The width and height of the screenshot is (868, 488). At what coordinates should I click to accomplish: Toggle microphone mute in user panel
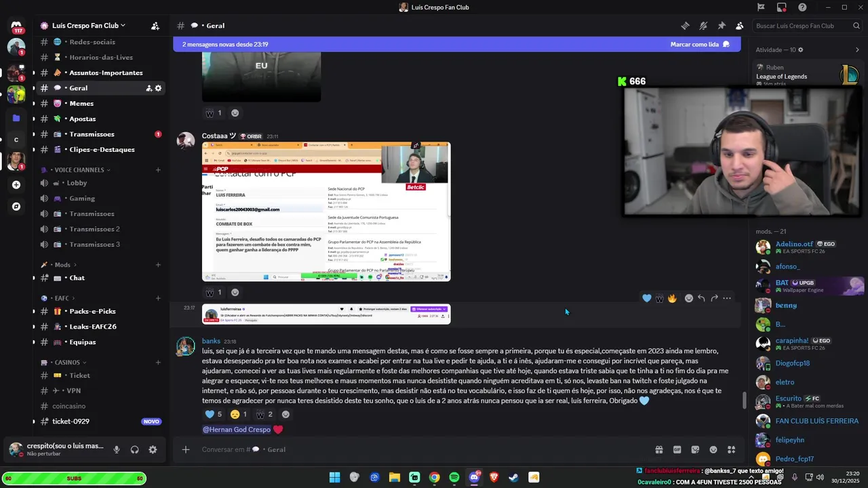pos(117,449)
